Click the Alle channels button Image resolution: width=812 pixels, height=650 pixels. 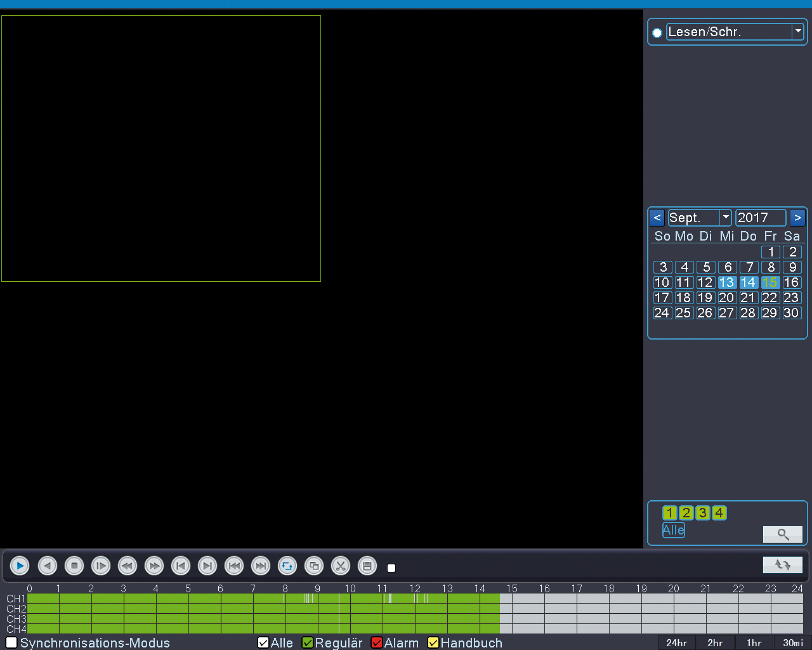tap(673, 530)
